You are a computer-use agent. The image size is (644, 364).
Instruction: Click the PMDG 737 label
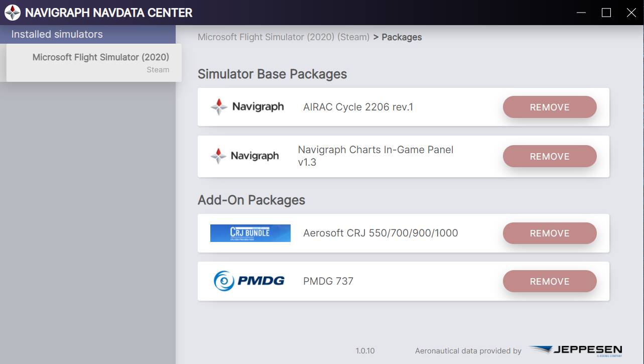(x=328, y=281)
